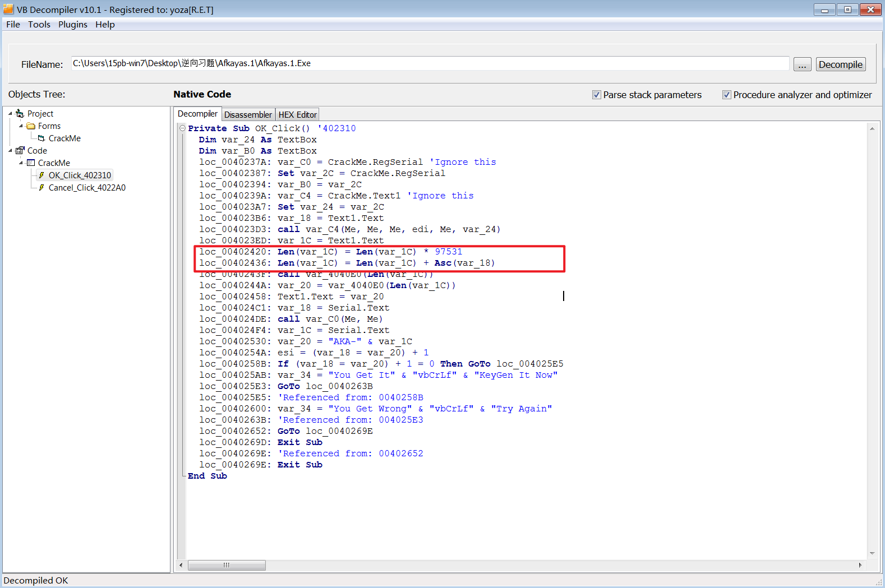
Task: Click the code pane scroll right arrow
Action: [x=860, y=565]
